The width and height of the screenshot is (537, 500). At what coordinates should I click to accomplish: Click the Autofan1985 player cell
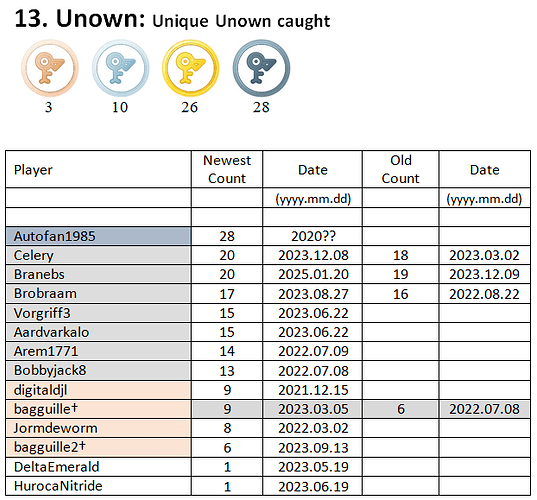[x=99, y=236]
